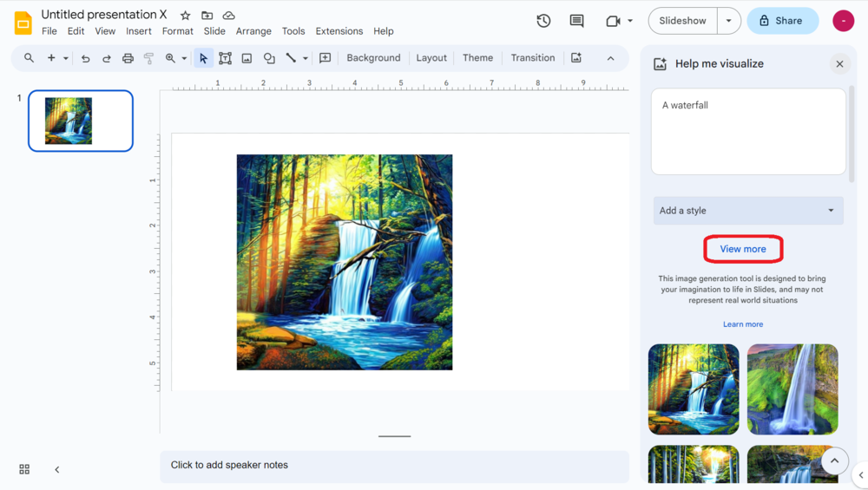
Task: Expand the Add a style dropdown
Action: point(747,211)
